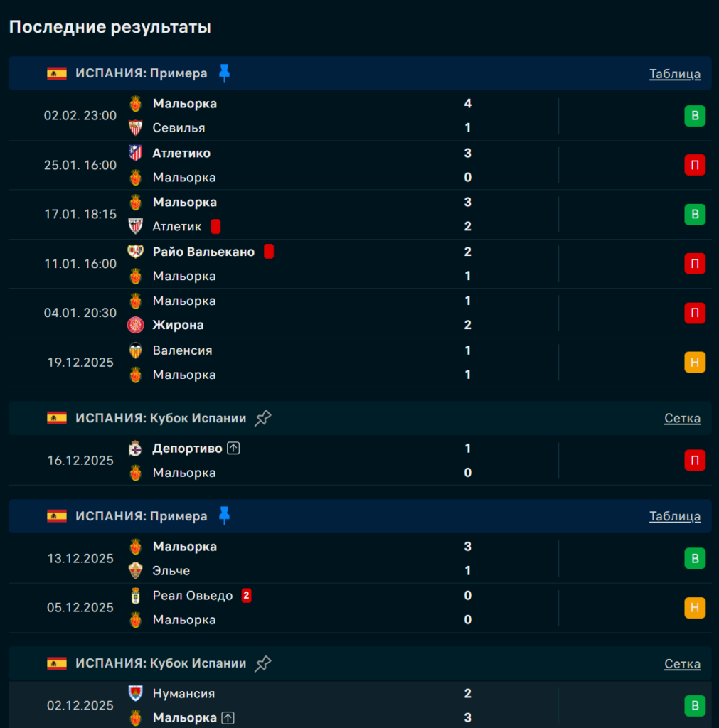719x728 pixels.
Task: Click red П badge for Атлетико match
Action: (x=695, y=165)
